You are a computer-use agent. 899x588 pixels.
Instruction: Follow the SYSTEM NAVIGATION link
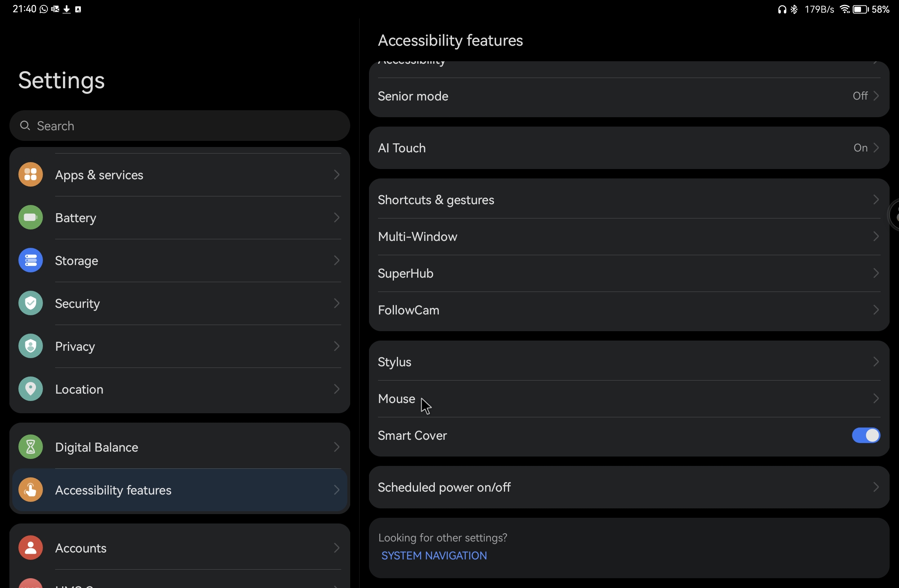click(434, 556)
